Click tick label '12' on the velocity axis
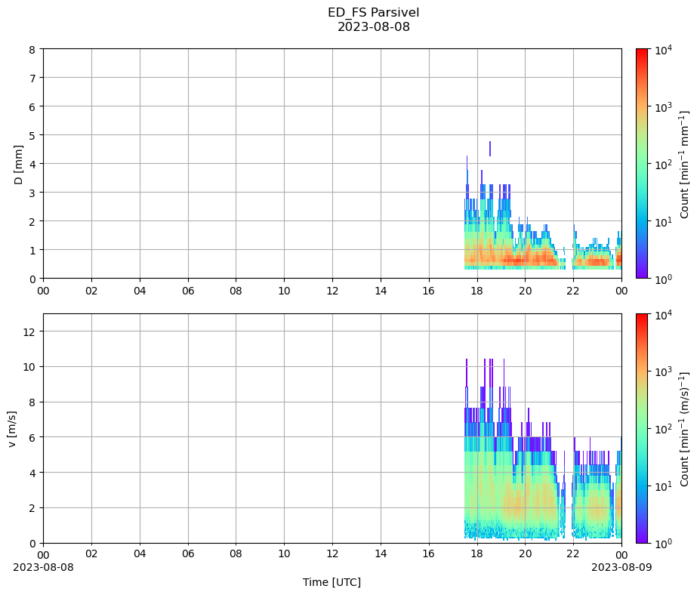 click(29, 331)
